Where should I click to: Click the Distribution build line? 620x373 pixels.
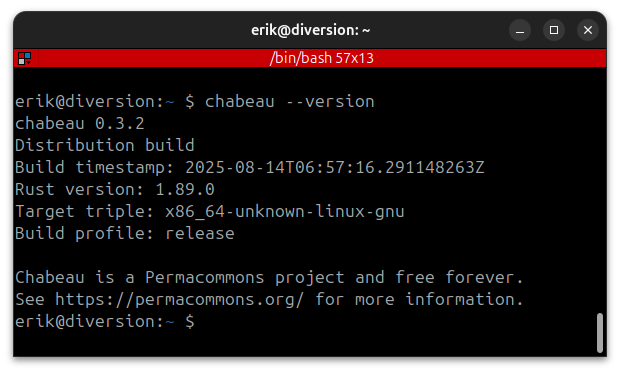click(105, 146)
